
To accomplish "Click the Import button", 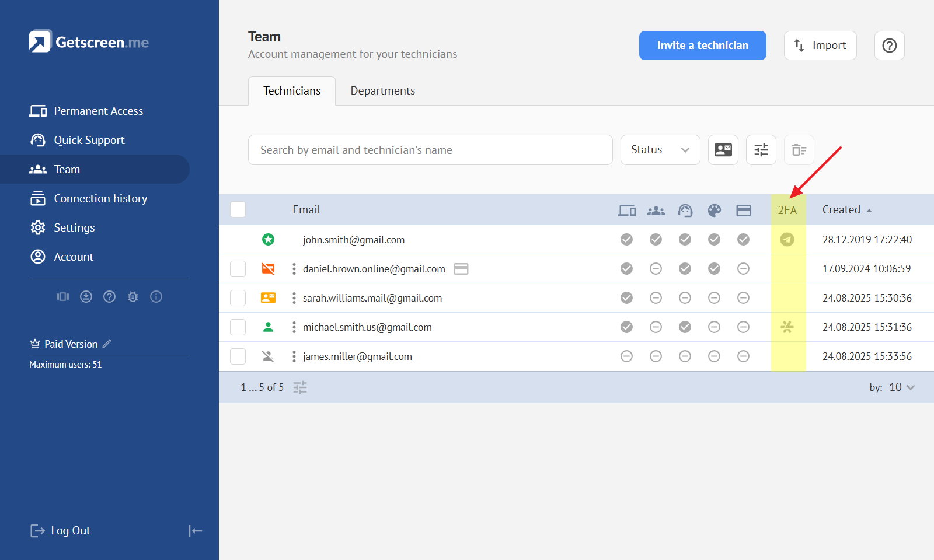I will tap(820, 45).
